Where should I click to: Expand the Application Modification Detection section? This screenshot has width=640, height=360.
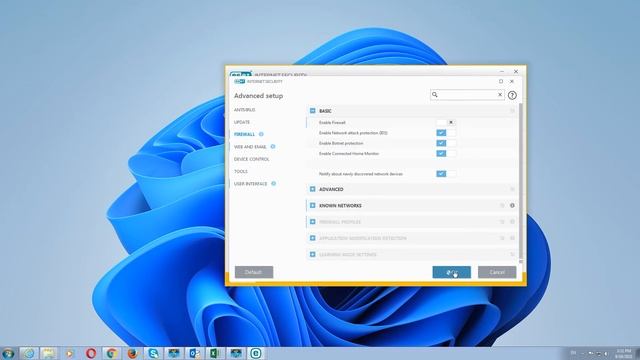click(313, 238)
